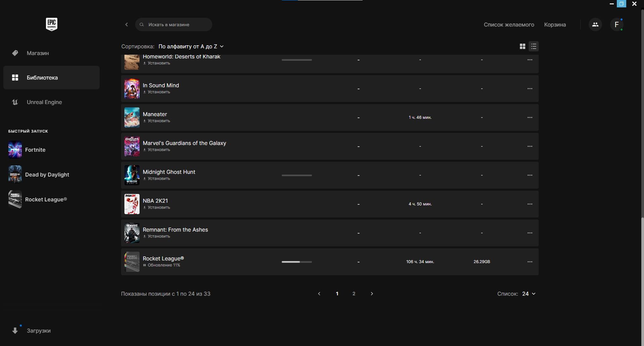
Task: Switch library to grid view
Action: [x=522, y=46]
